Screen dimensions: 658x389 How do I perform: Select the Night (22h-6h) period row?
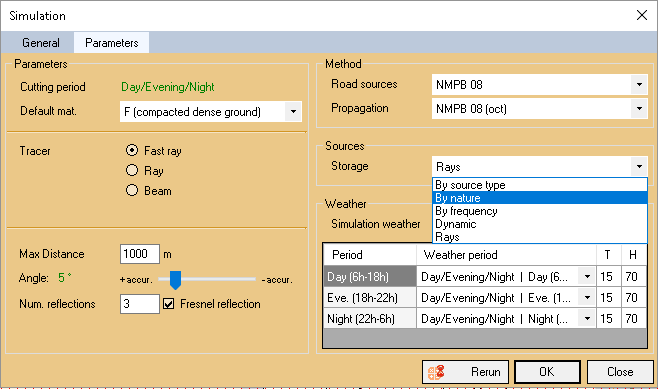pos(370,319)
